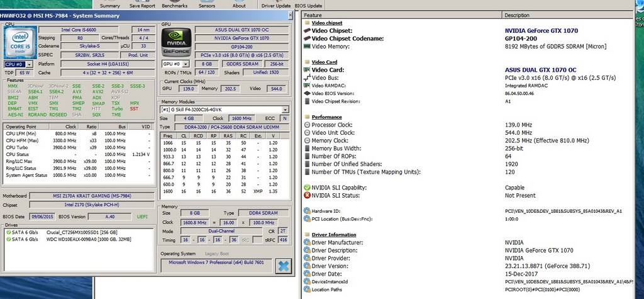Click the green check icon beside the WDC drive

coord(8,239)
